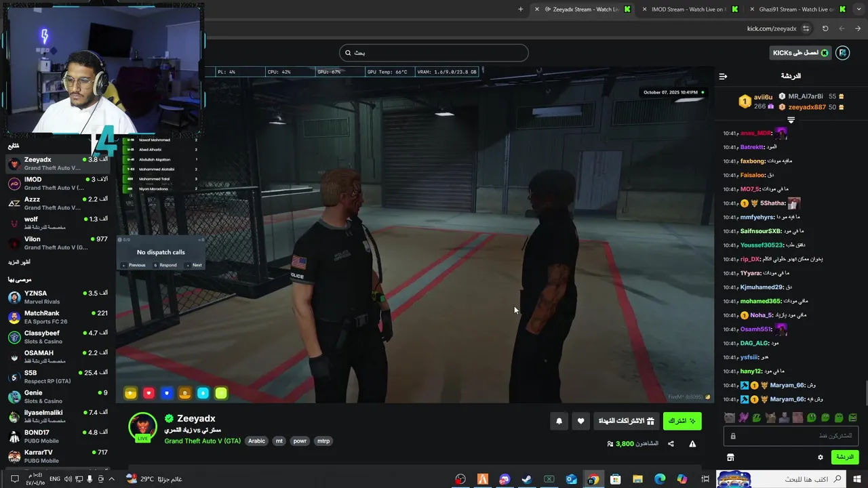This screenshot has width=868, height=488.
Task: Click the Kick search box
Action: tap(434, 53)
